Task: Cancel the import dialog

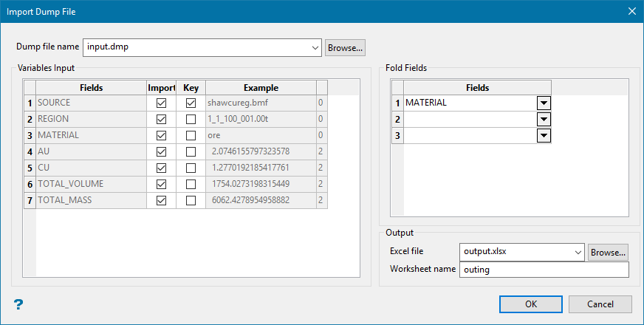Action: [x=600, y=304]
